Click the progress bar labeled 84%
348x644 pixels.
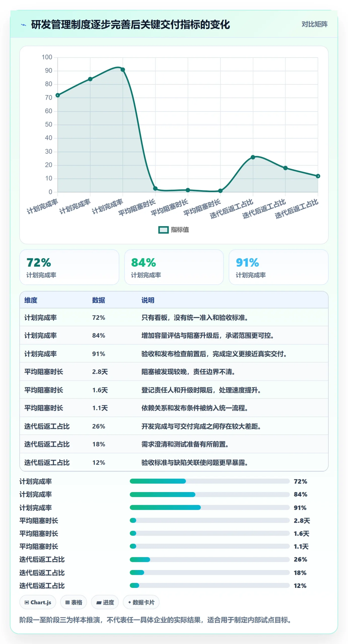(x=210, y=494)
